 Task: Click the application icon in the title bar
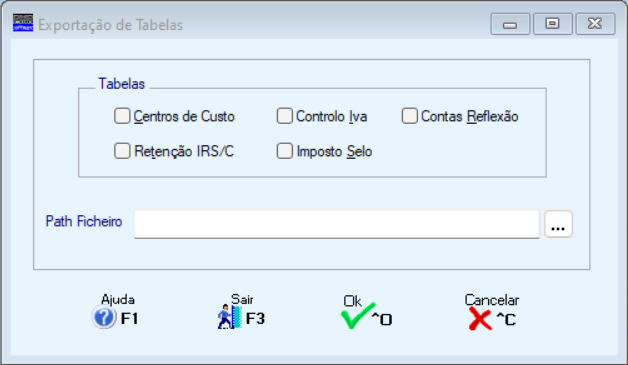click(x=23, y=22)
